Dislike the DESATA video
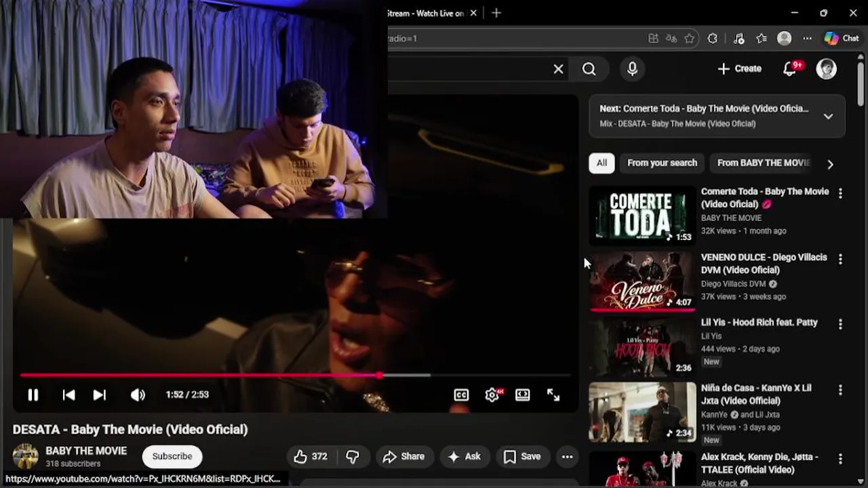 pos(353,457)
